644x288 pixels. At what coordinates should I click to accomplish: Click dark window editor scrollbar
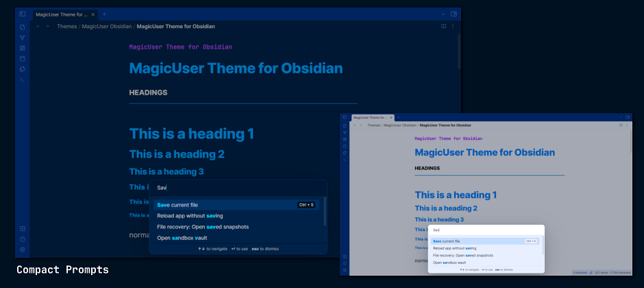pos(459,51)
